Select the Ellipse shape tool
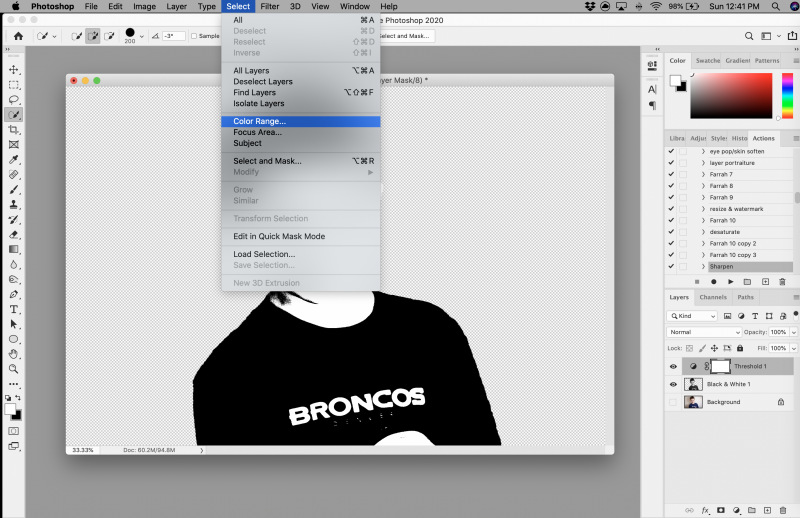 (14, 339)
